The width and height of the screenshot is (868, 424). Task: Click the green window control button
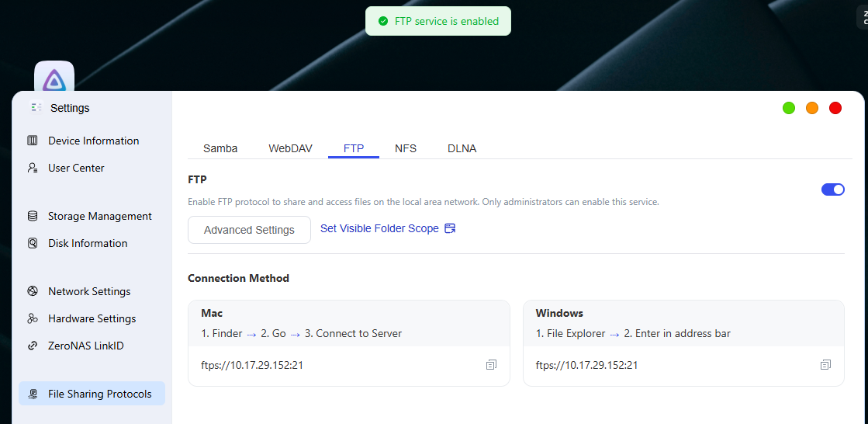(x=789, y=108)
